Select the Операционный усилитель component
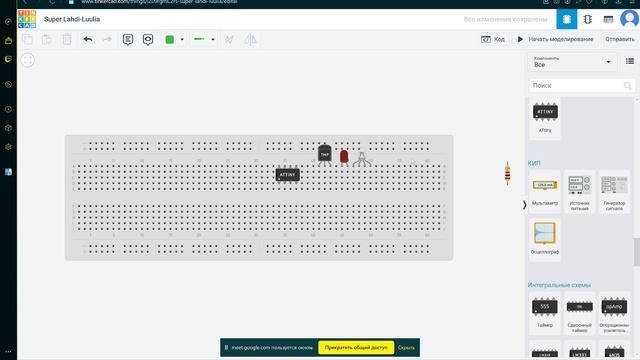Viewport: 640px width, 360px height. (614, 313)
